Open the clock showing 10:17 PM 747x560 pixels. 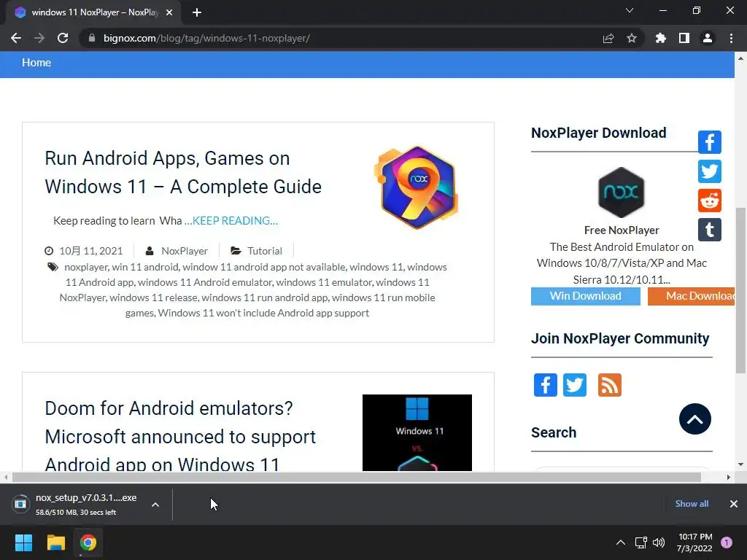click(694, 542)
